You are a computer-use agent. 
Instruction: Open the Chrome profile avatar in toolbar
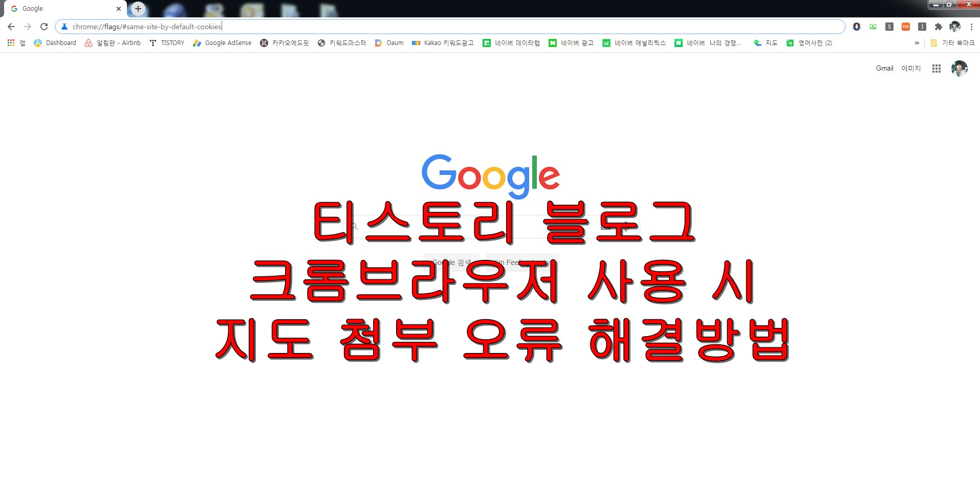[955, 27]
